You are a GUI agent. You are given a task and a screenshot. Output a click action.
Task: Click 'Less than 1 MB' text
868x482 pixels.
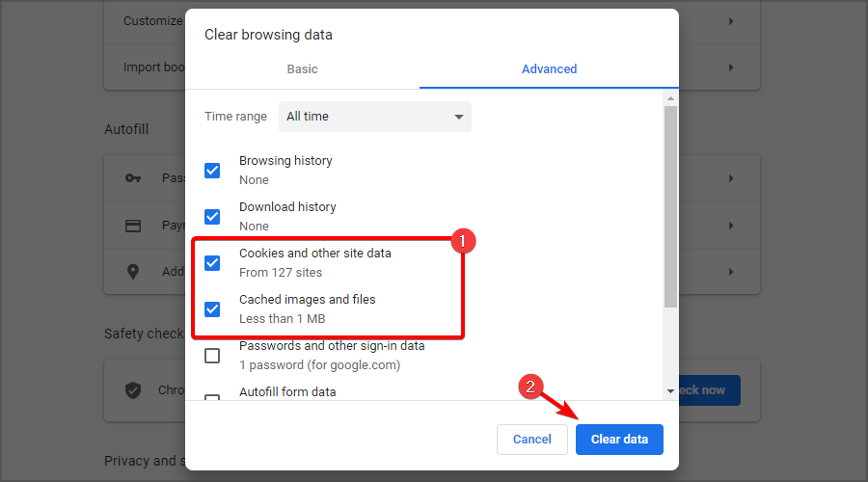283,319
